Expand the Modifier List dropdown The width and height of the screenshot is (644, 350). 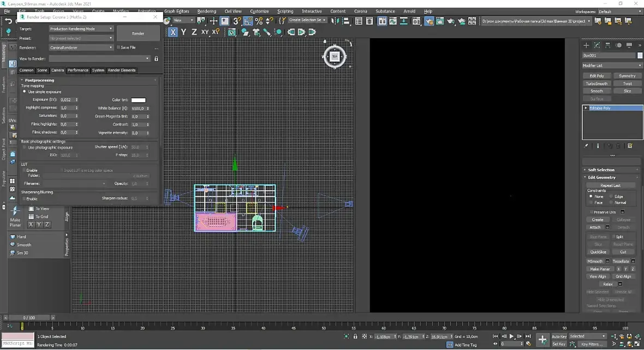pos(611,66)
